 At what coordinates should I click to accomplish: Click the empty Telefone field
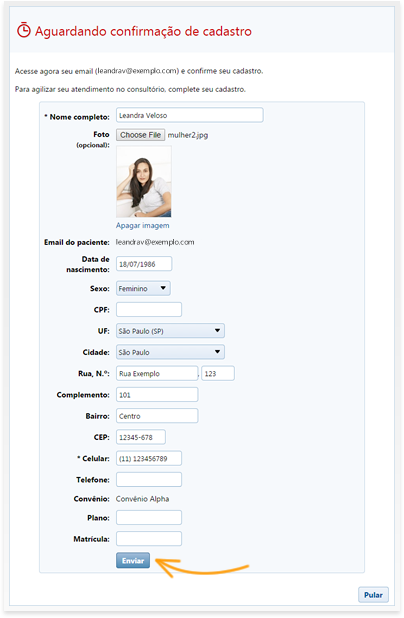pyautogui.click(x=149, y=480)
